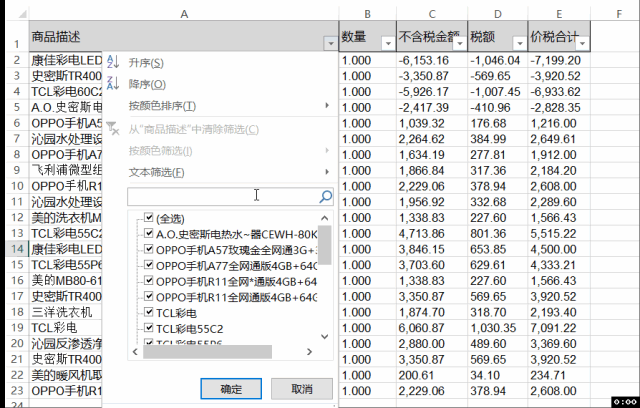Uncheck OPPO手机R11全网通版4GB+64G item

149,296
